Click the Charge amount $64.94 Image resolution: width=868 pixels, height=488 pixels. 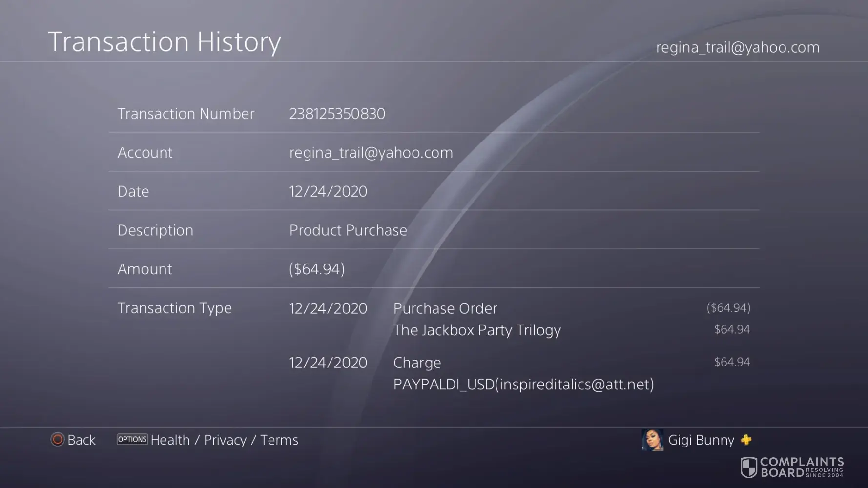[732, 362]
